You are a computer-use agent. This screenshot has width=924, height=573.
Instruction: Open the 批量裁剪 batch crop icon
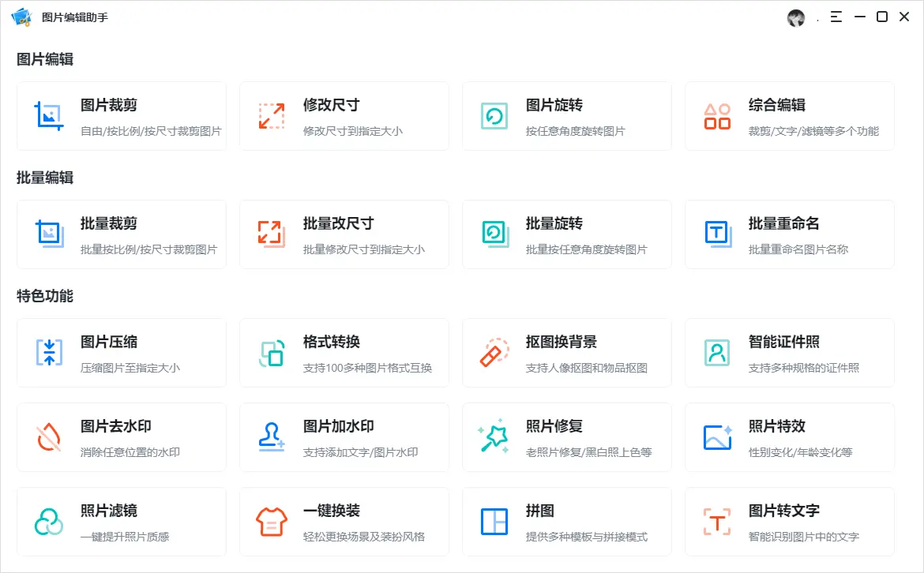[x=49, y=234]
